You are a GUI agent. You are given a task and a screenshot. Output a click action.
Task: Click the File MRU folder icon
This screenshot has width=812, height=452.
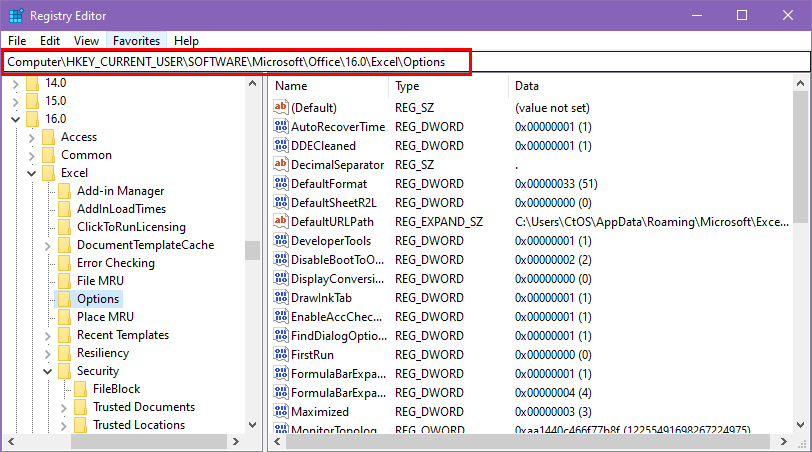coord(64,281)
